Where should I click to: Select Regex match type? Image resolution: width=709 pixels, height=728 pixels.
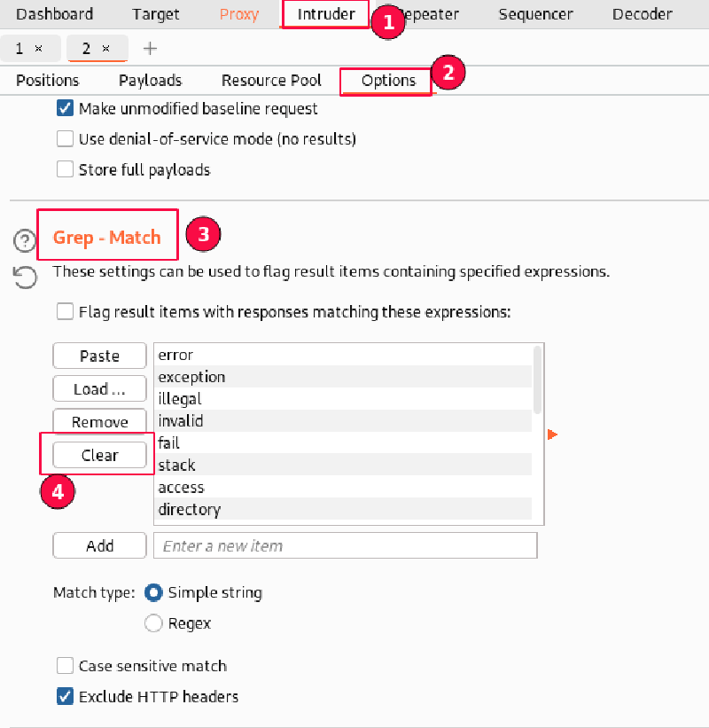point(153,623)
